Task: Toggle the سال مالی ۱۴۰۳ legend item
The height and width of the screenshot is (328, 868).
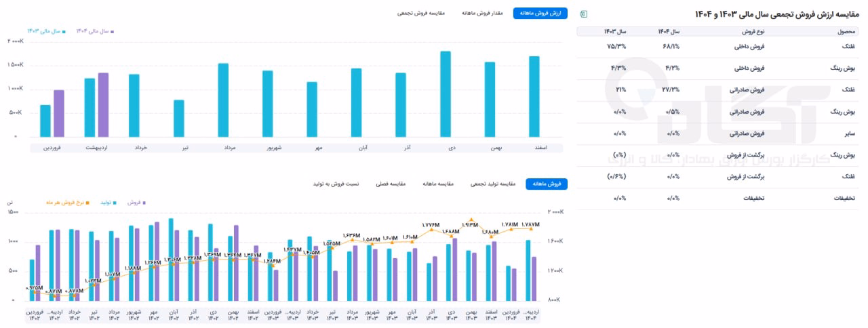Action: pyautogui.click(x=47, y=31)
